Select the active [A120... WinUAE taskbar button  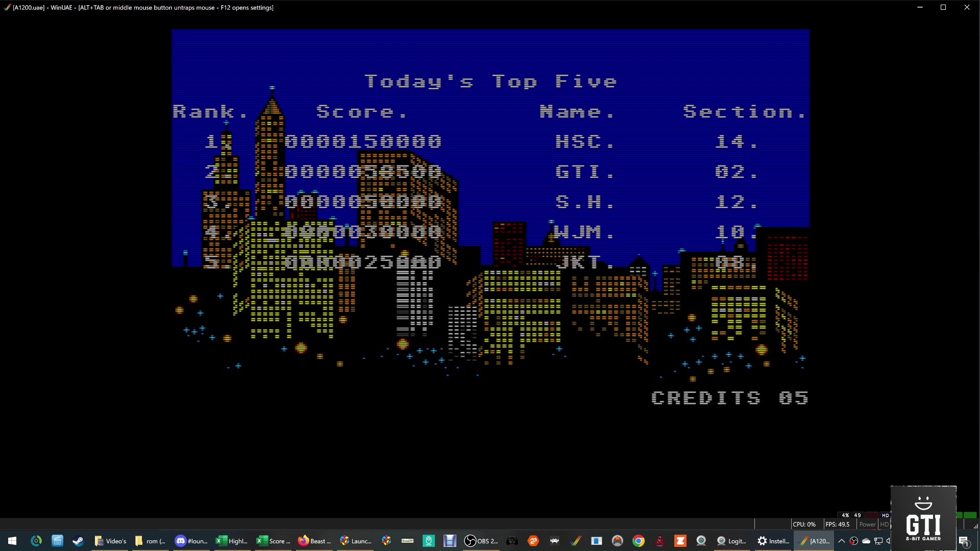point(815,541)
